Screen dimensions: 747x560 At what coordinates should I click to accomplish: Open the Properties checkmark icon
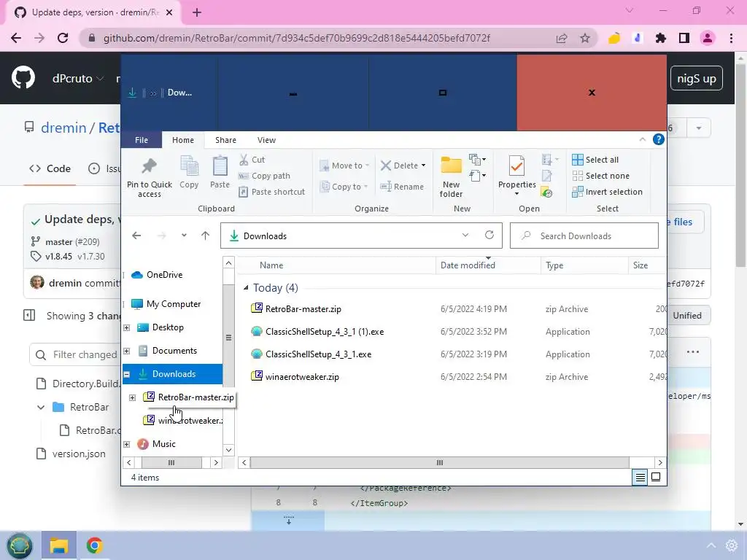tap(517, 166)
